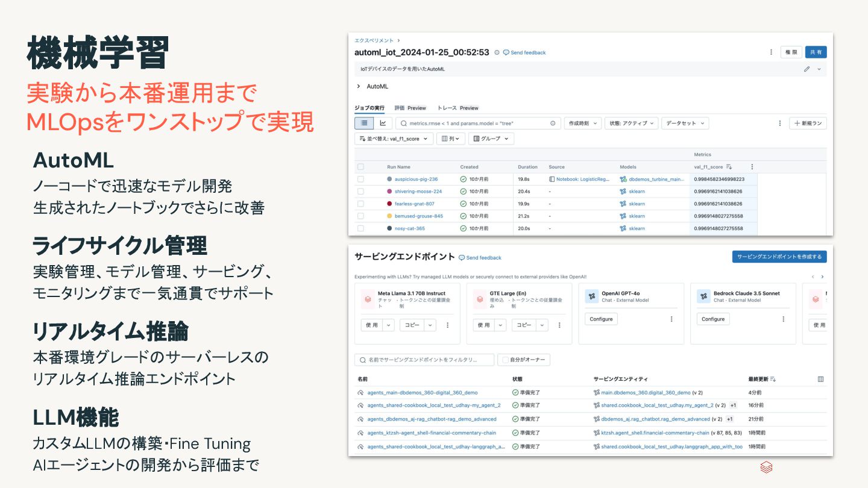
Task: Click GTE Large (En) card icon
Action: pyautogui.click(x=480, y=298)
